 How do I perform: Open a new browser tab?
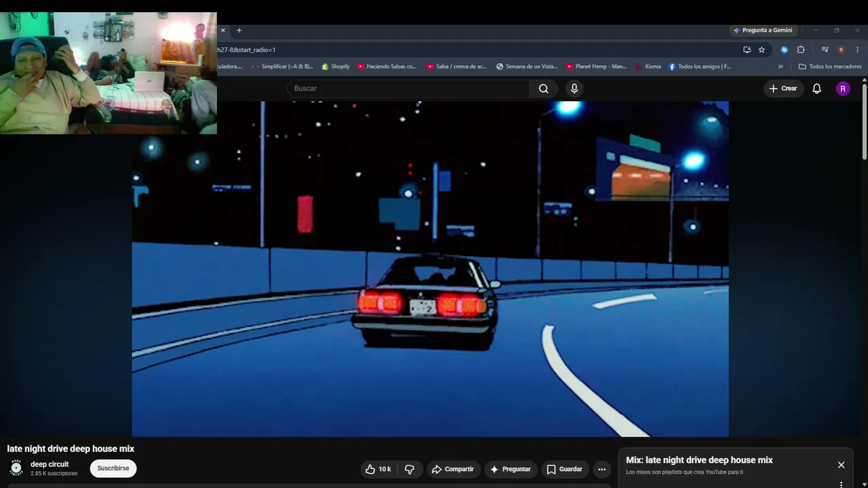coord(239,30)
